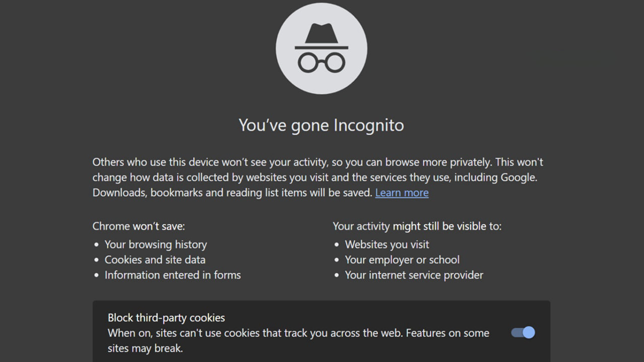This screenshot has height=362, width=644.
Task: Click "Your activity might still be visible to:" heading
Action: pyautogui.click(x=417, y=226)
